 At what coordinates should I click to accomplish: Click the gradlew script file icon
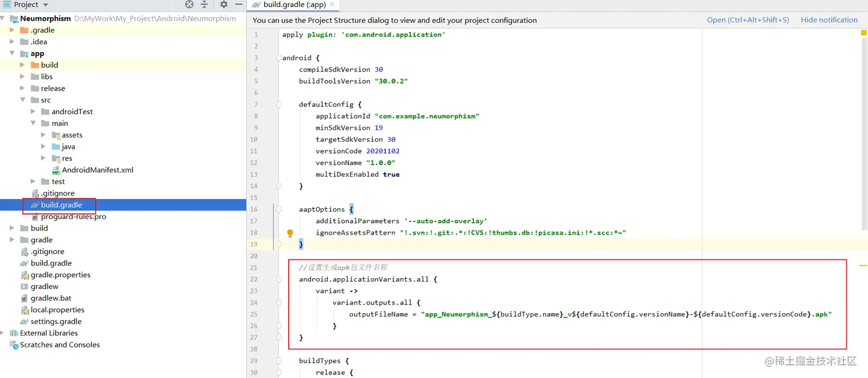click(x=25, y=286)
